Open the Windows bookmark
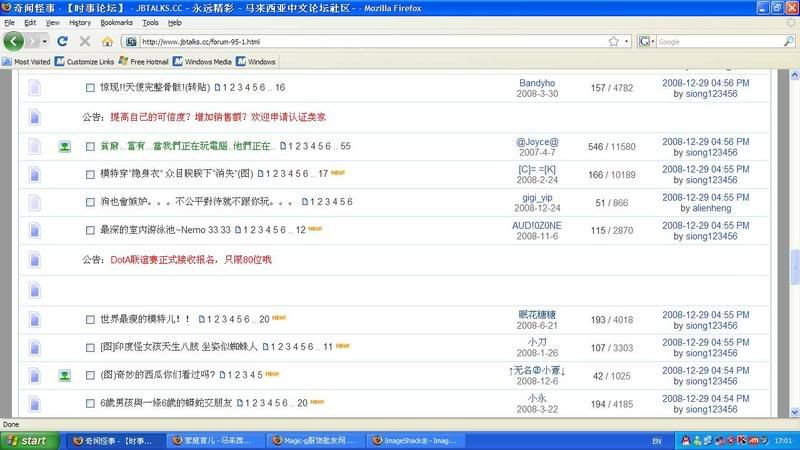 (256, 62)
